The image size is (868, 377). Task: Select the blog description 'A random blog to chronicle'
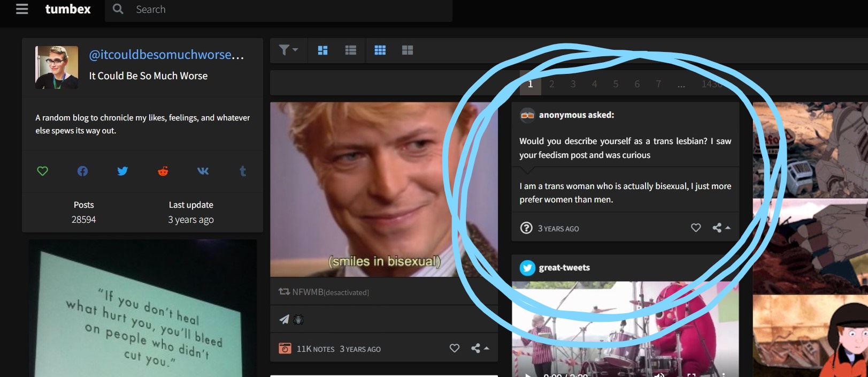[x=143, y=124]
